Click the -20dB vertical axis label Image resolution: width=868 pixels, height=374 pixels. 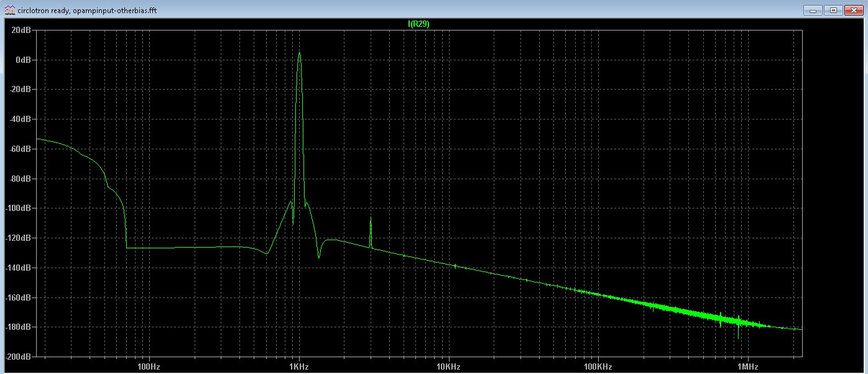pos(21,90)
